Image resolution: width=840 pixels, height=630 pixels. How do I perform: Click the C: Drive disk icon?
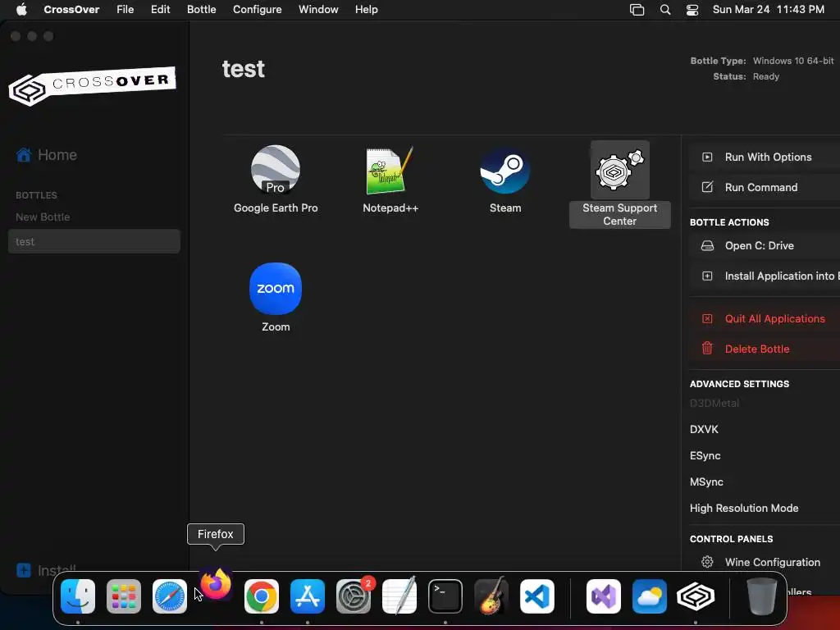pyautogui.click(x=707, y=245)
